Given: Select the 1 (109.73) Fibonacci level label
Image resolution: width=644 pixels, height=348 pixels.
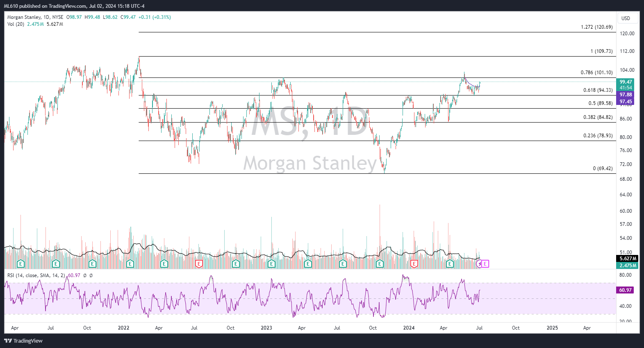Looking at the screenshot, I should click(601, 51).
